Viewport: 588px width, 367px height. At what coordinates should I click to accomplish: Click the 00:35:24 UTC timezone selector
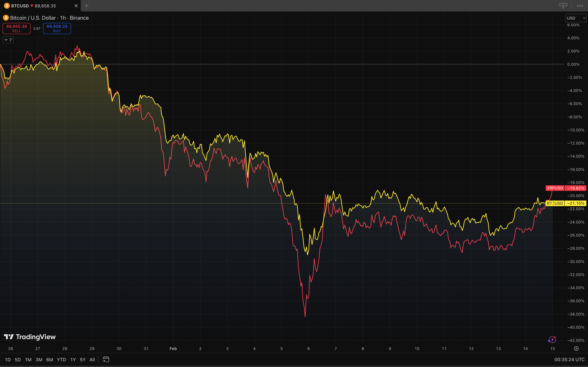click(x=569, y=359)
